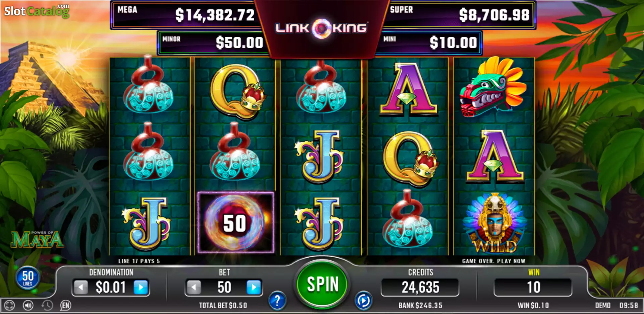Click the Link King logo
This screenshot has width=644, height=314.
[321, 28]
